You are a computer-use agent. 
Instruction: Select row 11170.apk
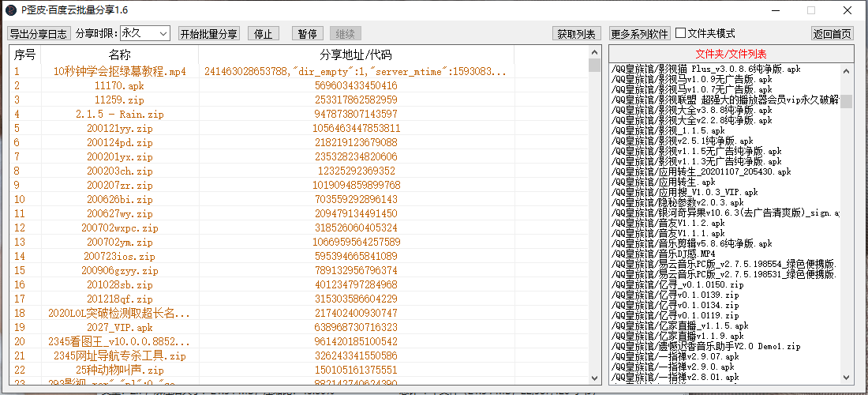pyautogui.click(x=299, y=86)
